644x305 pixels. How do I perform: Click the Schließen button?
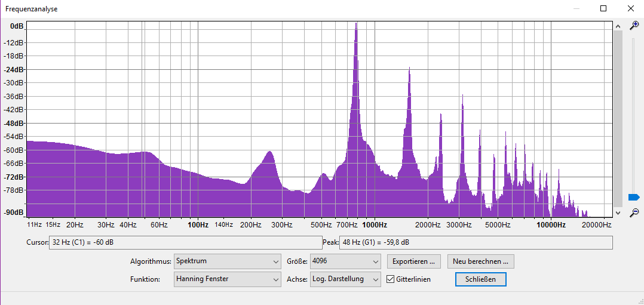(480, 279)
